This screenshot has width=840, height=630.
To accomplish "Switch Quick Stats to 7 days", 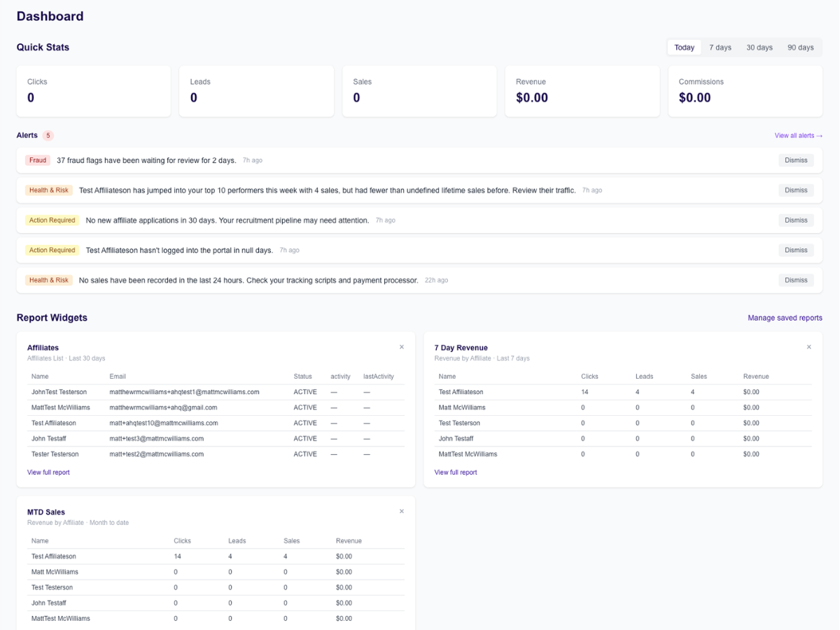I will [x=720, y=48].
